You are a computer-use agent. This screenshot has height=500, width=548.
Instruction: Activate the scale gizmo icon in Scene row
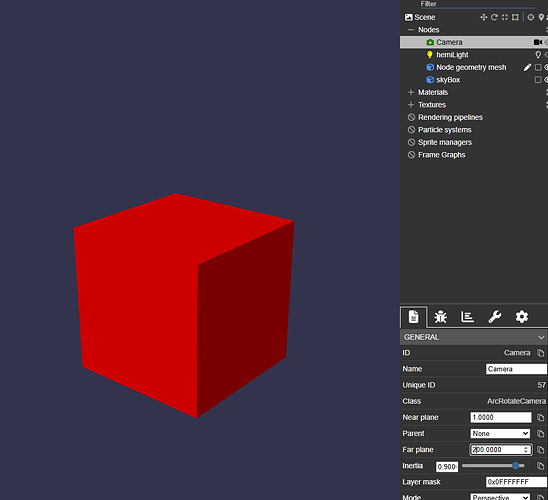[505, 17]
